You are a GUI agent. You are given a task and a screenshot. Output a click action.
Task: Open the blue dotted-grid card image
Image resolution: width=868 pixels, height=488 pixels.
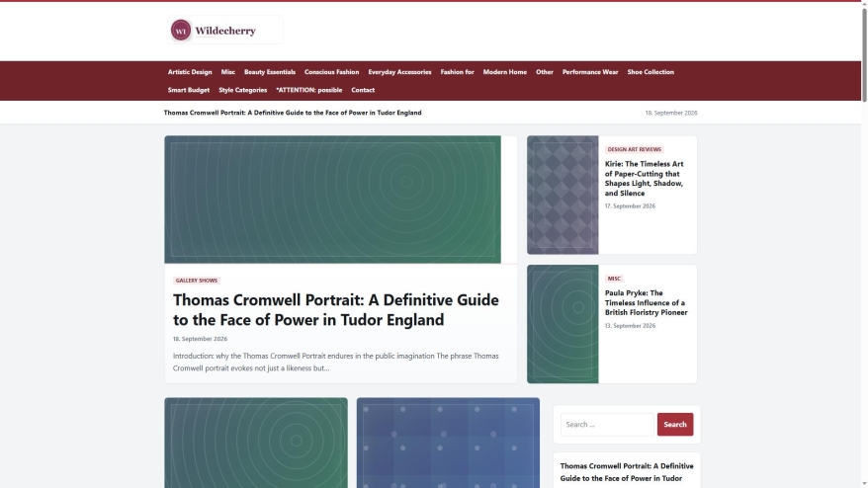coord(448,443)
